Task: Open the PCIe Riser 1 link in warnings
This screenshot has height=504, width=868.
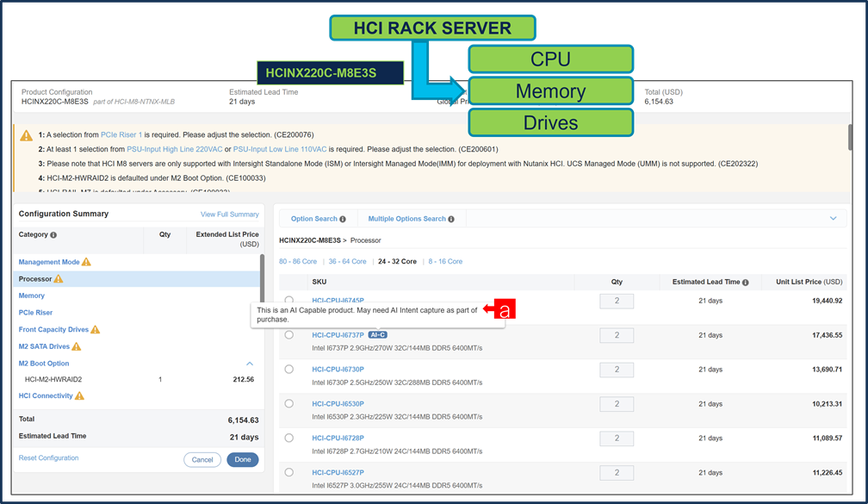Action: coord(121,134)
